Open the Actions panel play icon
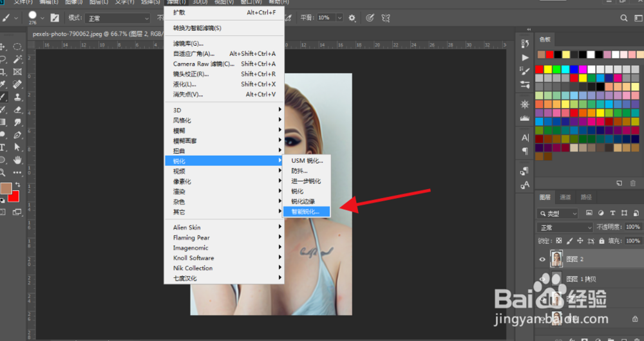 tap(525, 57)
